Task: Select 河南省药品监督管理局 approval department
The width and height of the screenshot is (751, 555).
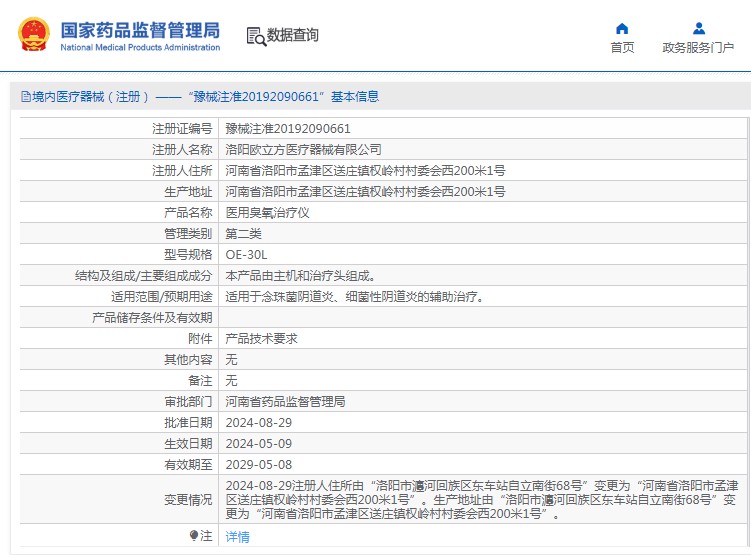Action: (285, 402)
